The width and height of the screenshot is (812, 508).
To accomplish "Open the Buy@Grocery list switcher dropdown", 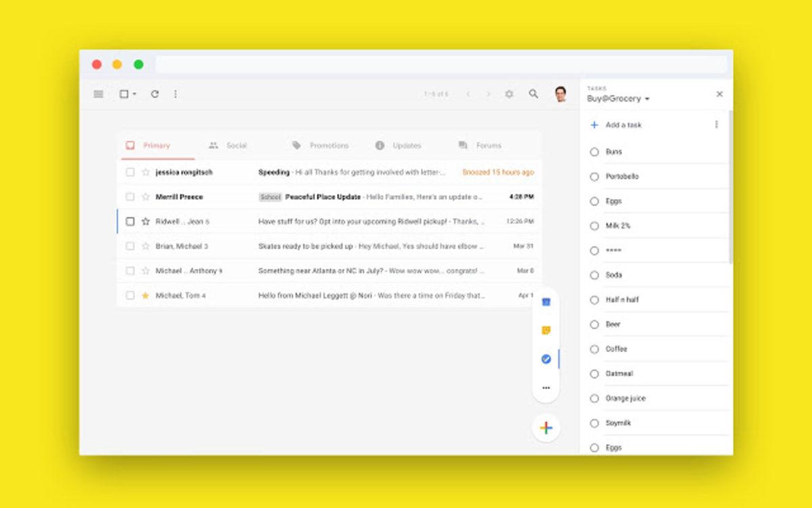I will coord(647,98).
